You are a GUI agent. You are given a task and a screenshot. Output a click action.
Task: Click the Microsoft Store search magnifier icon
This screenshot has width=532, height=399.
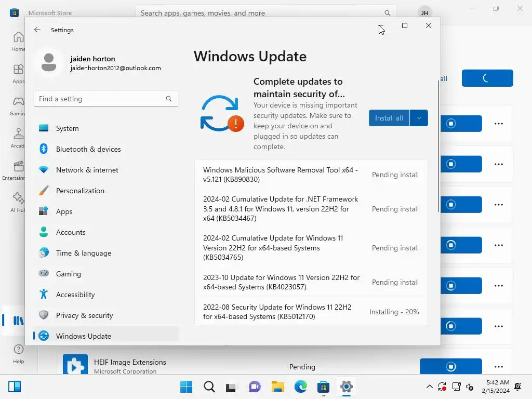(x=387, y=13)
